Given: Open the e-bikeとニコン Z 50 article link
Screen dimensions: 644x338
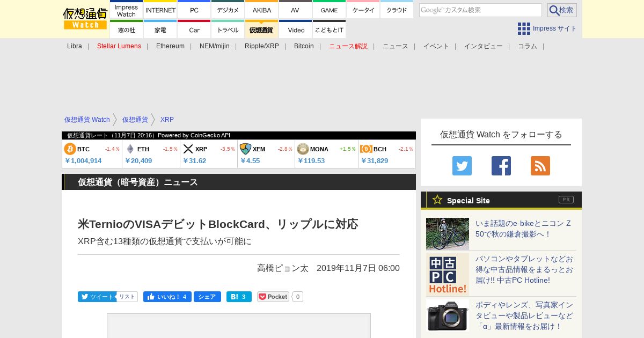Looking at the screenshot, I should (x=524, y=229).
